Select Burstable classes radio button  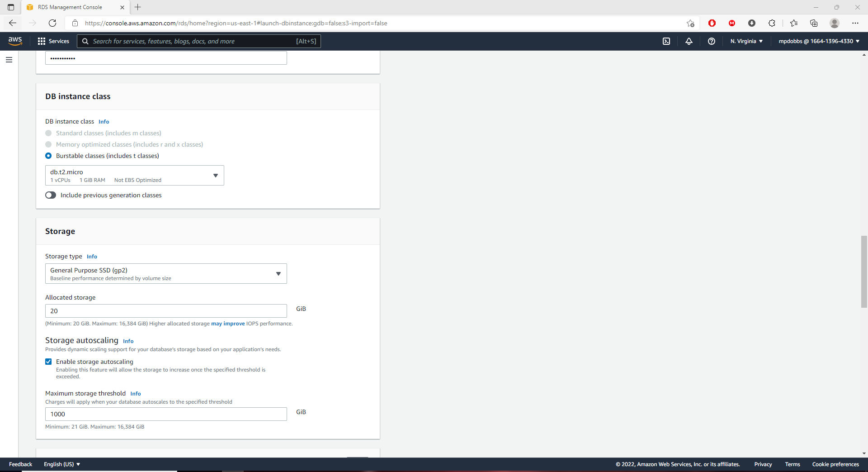click(48, 156)
